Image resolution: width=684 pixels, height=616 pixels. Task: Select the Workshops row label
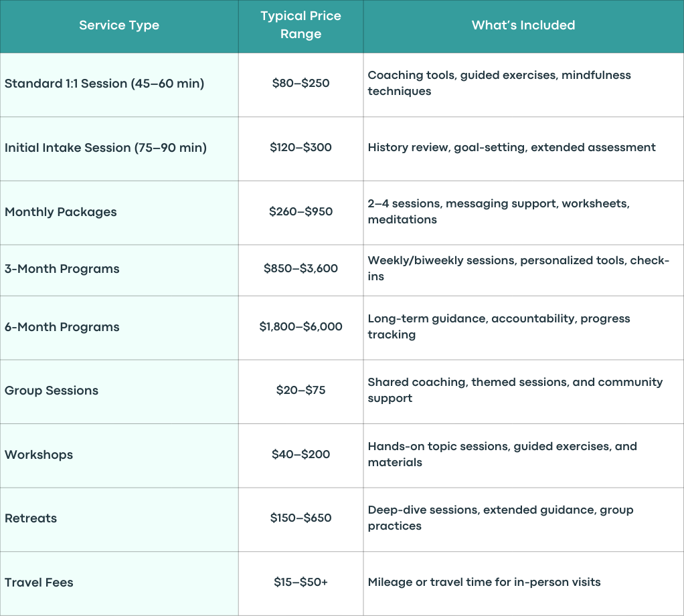(39, 455)
